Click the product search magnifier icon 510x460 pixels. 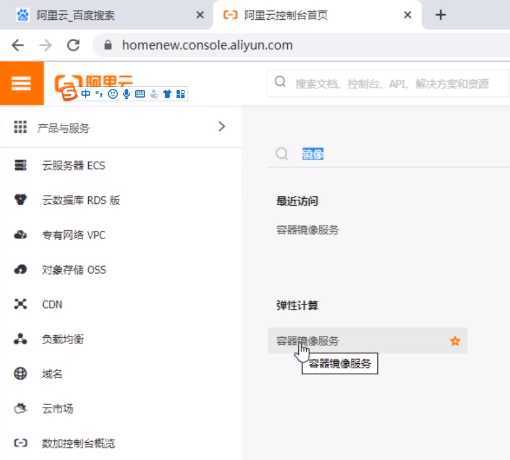[x=282, y=154]
